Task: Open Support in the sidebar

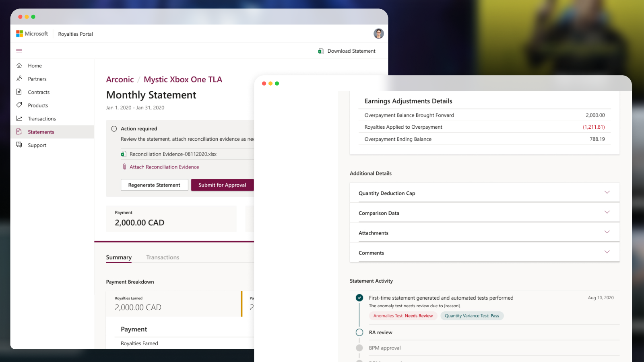Action: [x=52, y=145]
